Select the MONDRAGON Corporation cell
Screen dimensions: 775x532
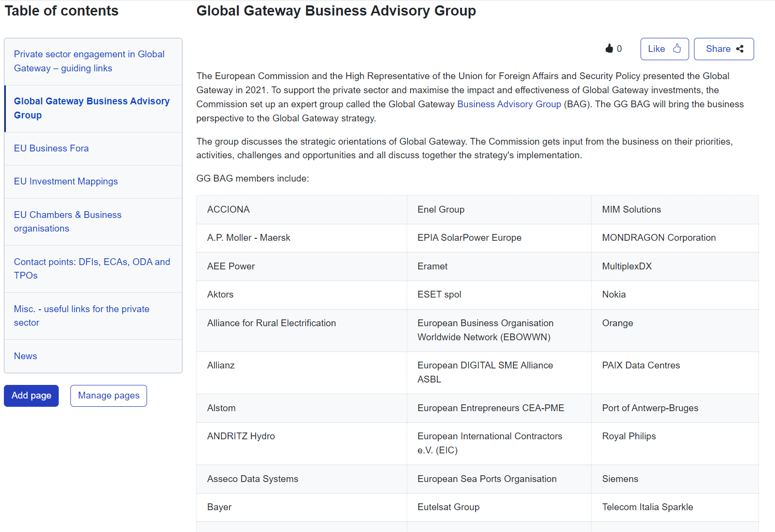tap(675, 238)
